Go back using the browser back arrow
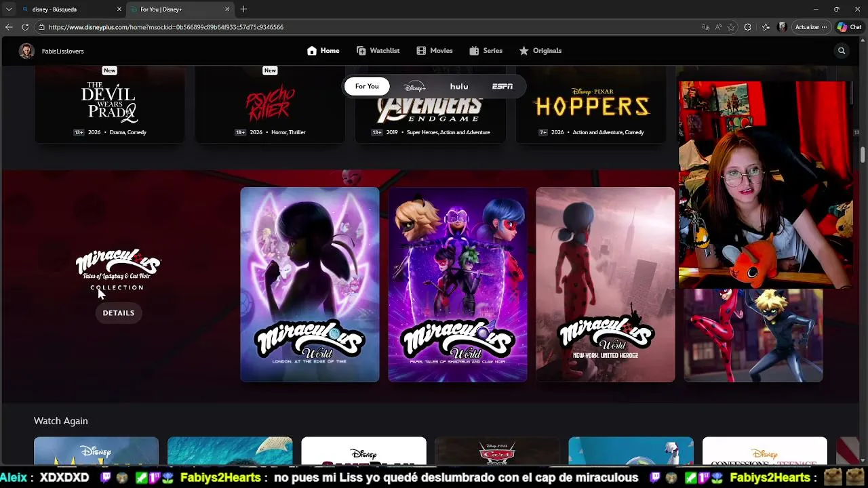The height and width of the screenshot is (488, 868). pyautogui.click(x=9, y=27)
